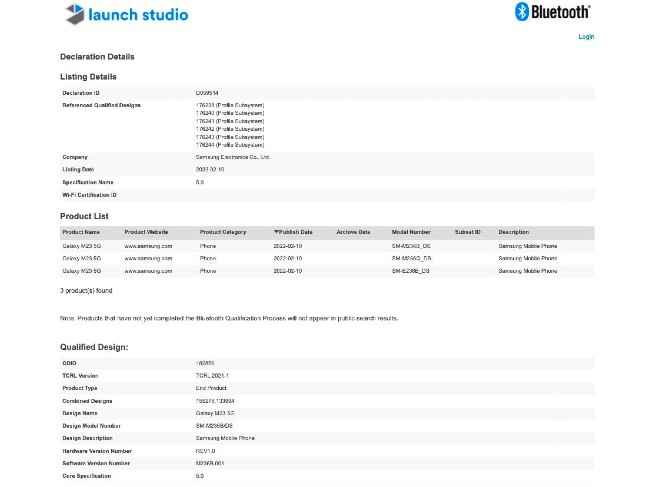Select the Listing Details heading
This screenshot has height=487, width=650.
88,77
